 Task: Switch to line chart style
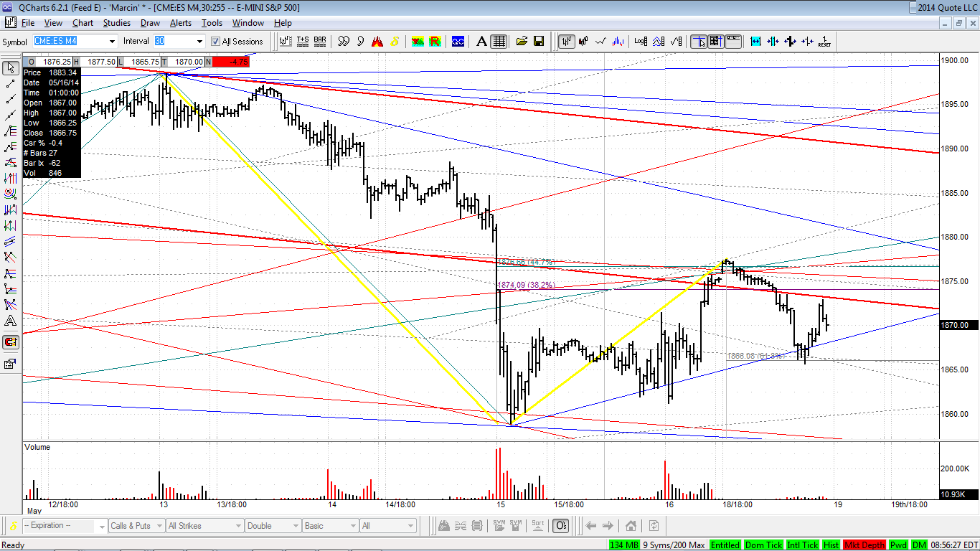click(602, 42)
